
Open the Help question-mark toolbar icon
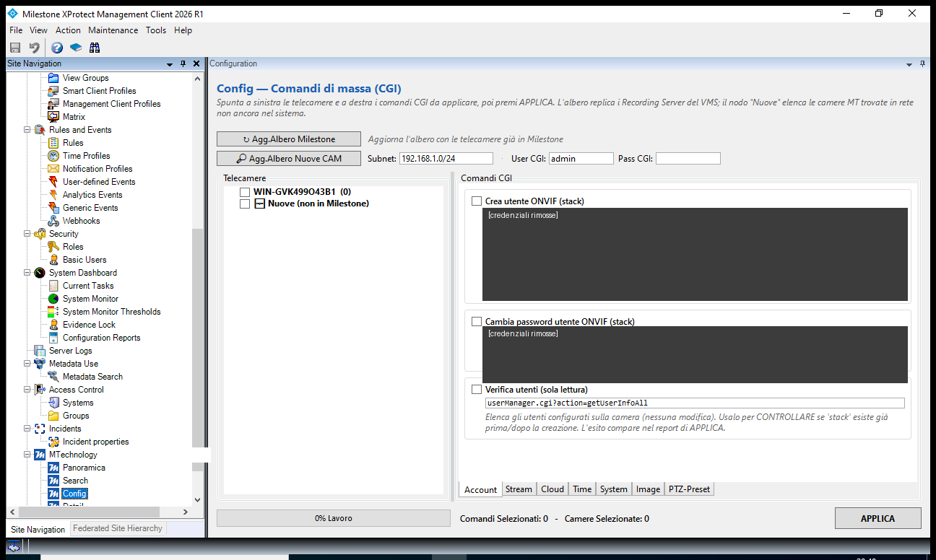(x=57, y=48)
